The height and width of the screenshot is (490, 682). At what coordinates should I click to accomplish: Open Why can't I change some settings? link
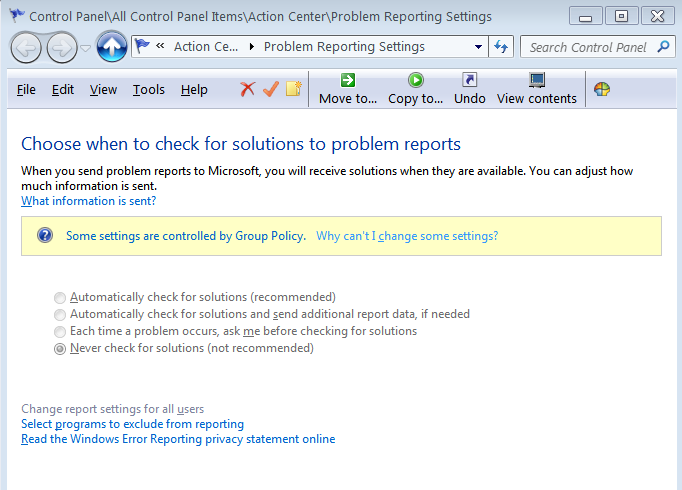[407, 236]
